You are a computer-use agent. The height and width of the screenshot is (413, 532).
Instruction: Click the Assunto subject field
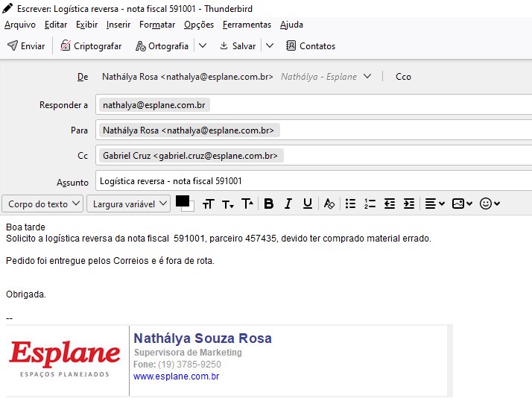point(313,181)
